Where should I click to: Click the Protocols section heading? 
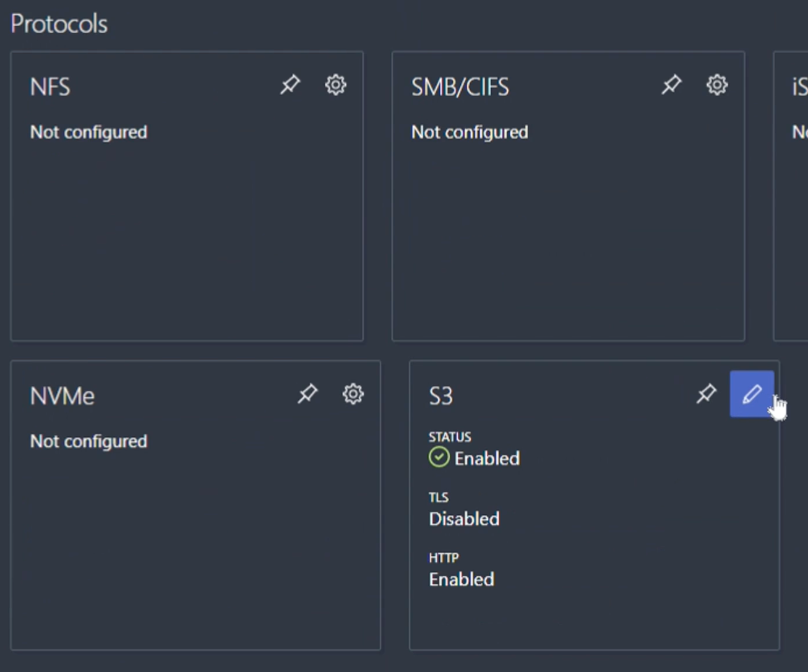tap(59, 24)
